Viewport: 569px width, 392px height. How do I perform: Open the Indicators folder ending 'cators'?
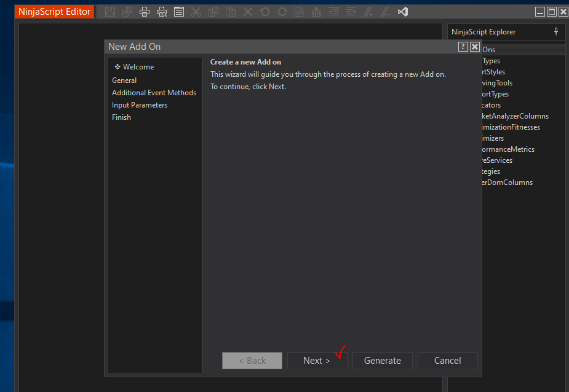491,105
